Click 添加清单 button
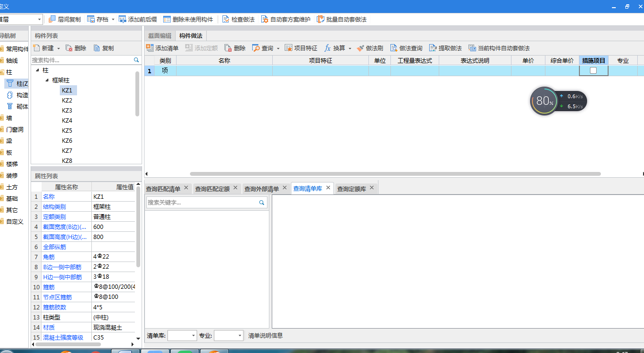Viewport: 644px width, 353px height. [x=162, y=48]
